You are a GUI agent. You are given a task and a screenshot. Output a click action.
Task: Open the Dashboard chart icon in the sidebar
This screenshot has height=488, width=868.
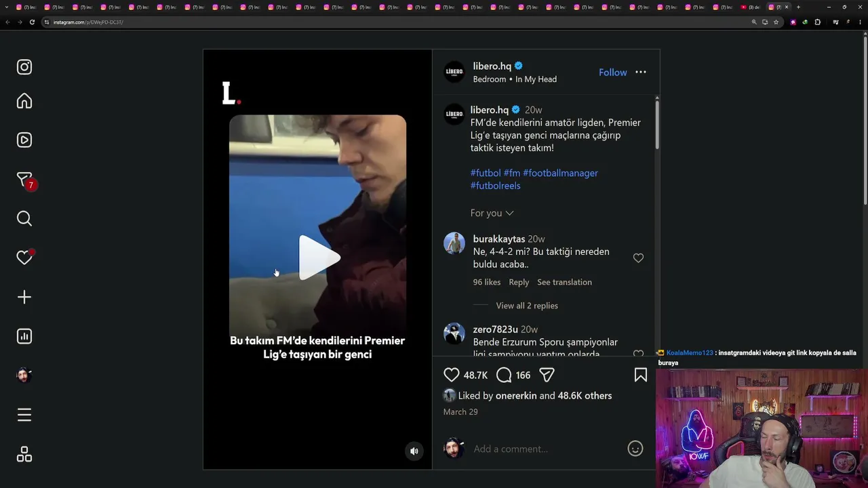pyautogui.click(x=24, y=336)
